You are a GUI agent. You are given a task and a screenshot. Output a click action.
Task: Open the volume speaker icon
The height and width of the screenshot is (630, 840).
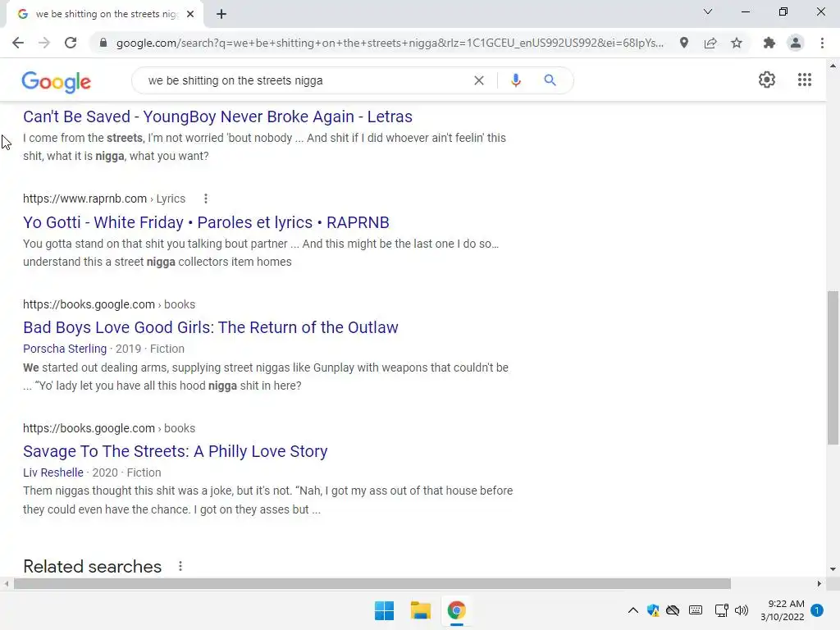[x=742, y=610]
